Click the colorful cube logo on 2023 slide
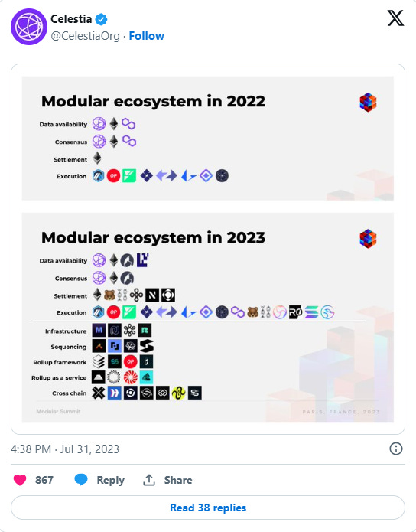Screen dimensions: 416x532 (368, 238)
